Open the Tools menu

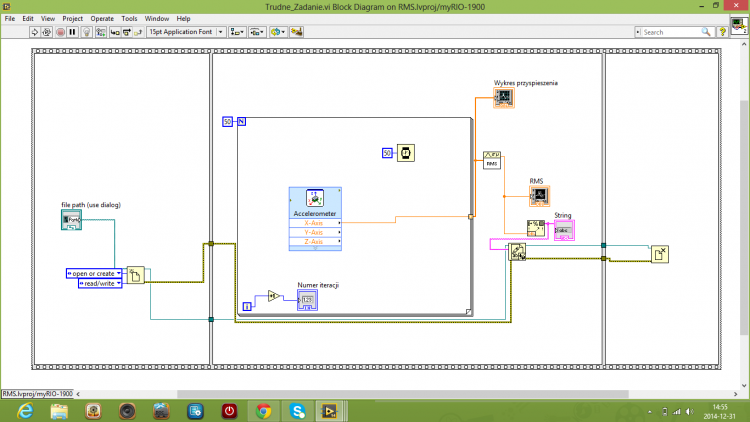pos(129,19)
